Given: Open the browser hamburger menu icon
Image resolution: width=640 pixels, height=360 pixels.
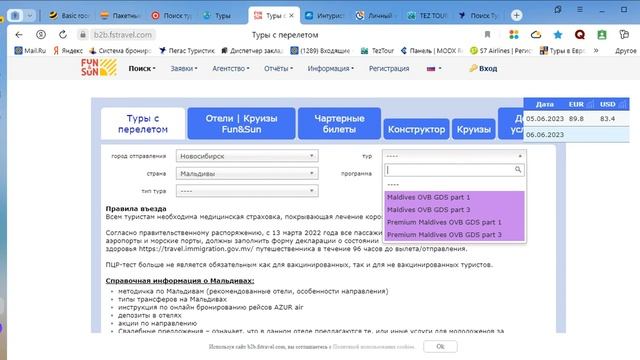Looking at the screenshot, I should pos(580,9).
